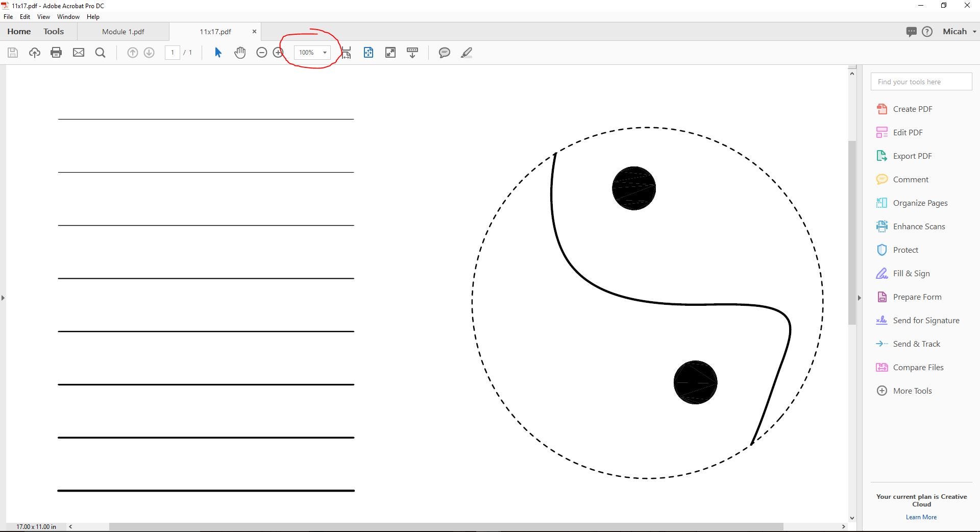Add a sticky note comment
This screenshot has width=980, height=532.
(x=445, y=53)
